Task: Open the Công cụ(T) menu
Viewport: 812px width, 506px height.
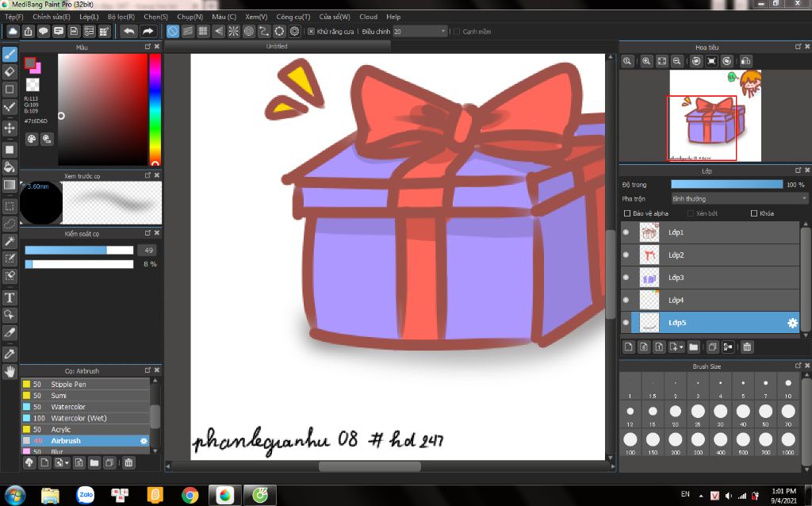Action: [293, 17]
